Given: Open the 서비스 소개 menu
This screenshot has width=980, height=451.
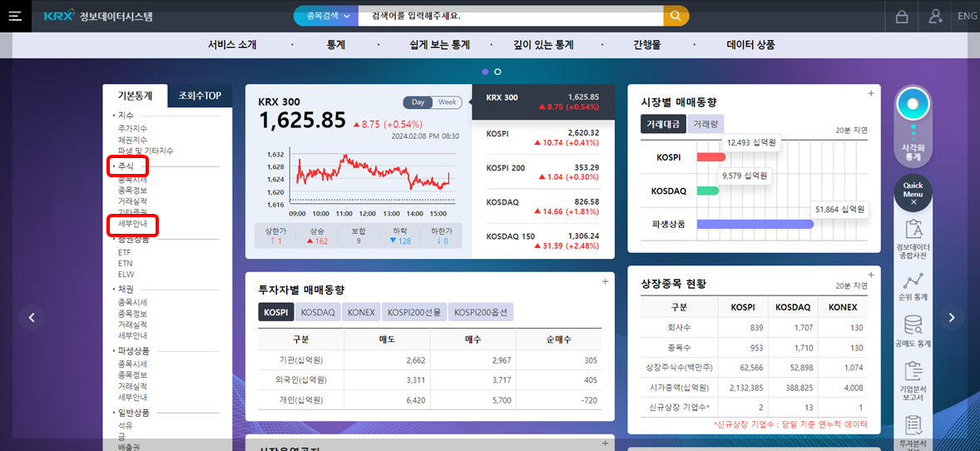Looking at the screenshot, I should click(x=232, y=45).
